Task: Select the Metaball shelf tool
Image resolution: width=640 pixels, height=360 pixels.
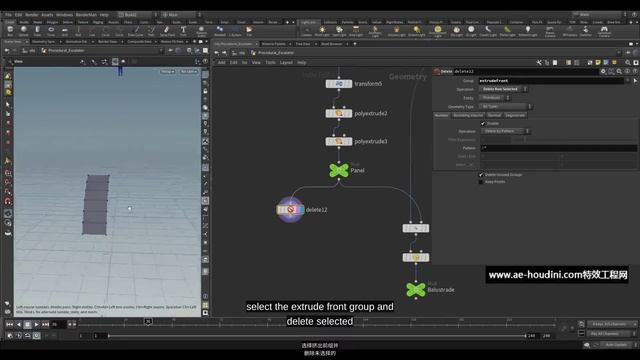Action: [x=220, y=31]
